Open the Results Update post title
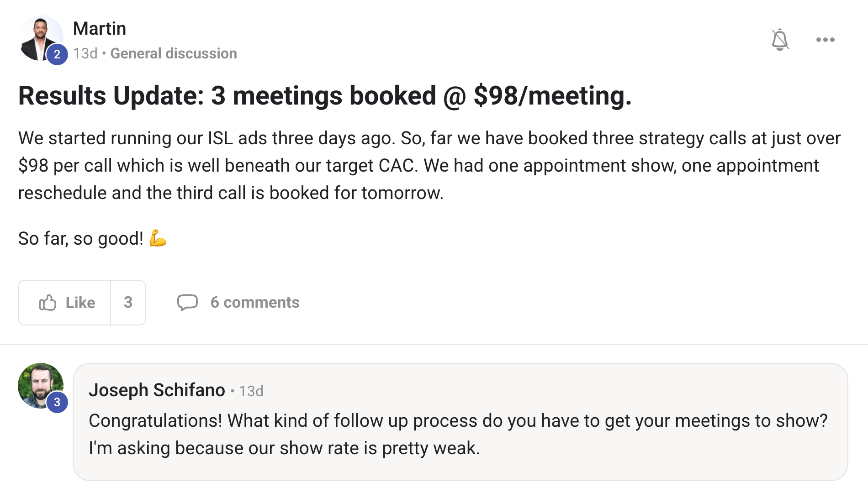 click(324, 96)
